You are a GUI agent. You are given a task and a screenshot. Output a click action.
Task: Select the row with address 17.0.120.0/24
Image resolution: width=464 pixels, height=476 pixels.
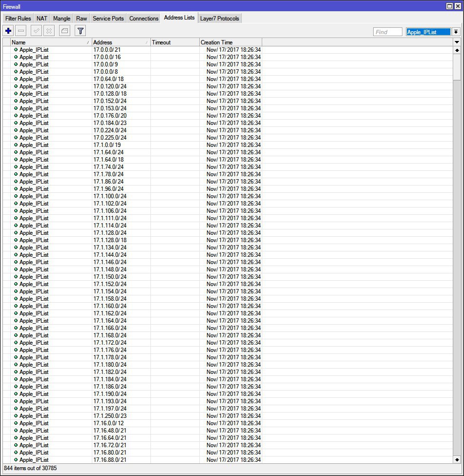tap(228, 86)
